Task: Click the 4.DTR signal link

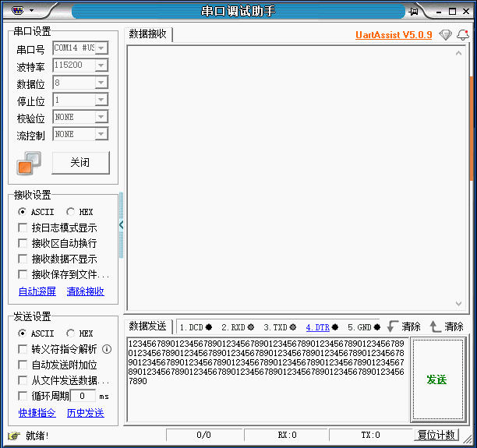Action: coord(318,327)
